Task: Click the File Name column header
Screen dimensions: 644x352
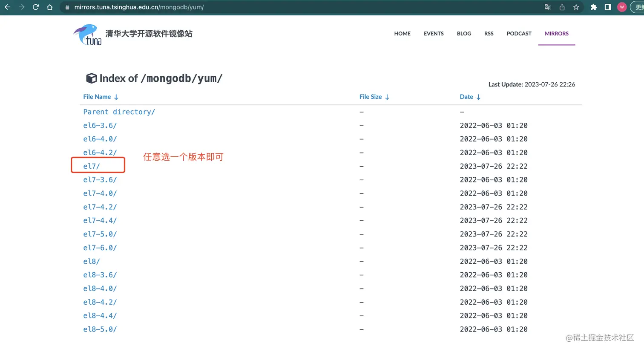Action: tap(97, 97)
